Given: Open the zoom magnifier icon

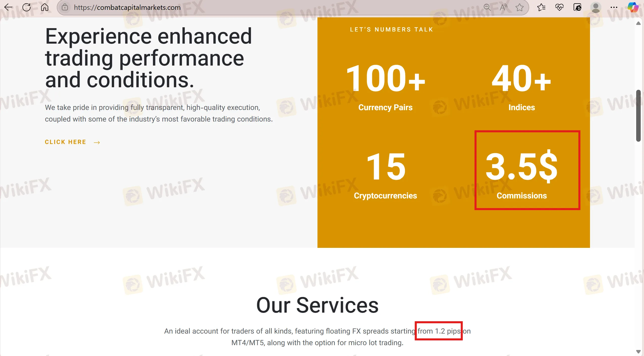Looking at the screenshot, I should click(x=487, y=7).
